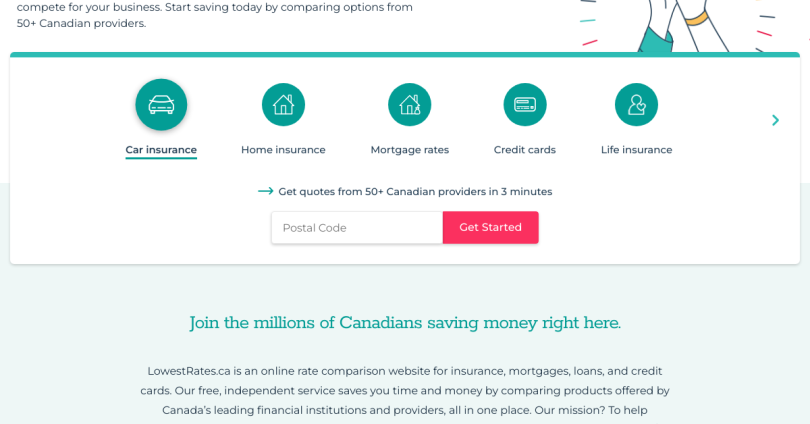Viewport: 810px width, 424px height.
Task: Pick the life insurance person icon
Action: 636,104
